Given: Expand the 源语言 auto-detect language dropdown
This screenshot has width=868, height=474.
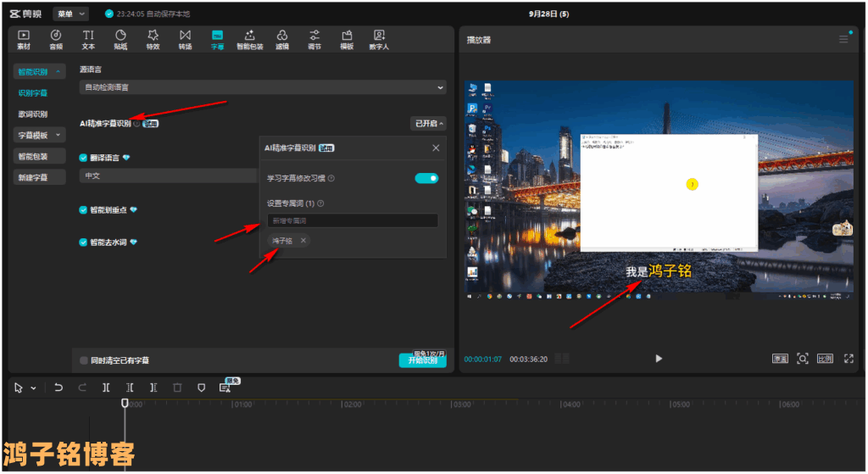Looking at the screenshot, I should pyautogui.click(x=262, y=87).
